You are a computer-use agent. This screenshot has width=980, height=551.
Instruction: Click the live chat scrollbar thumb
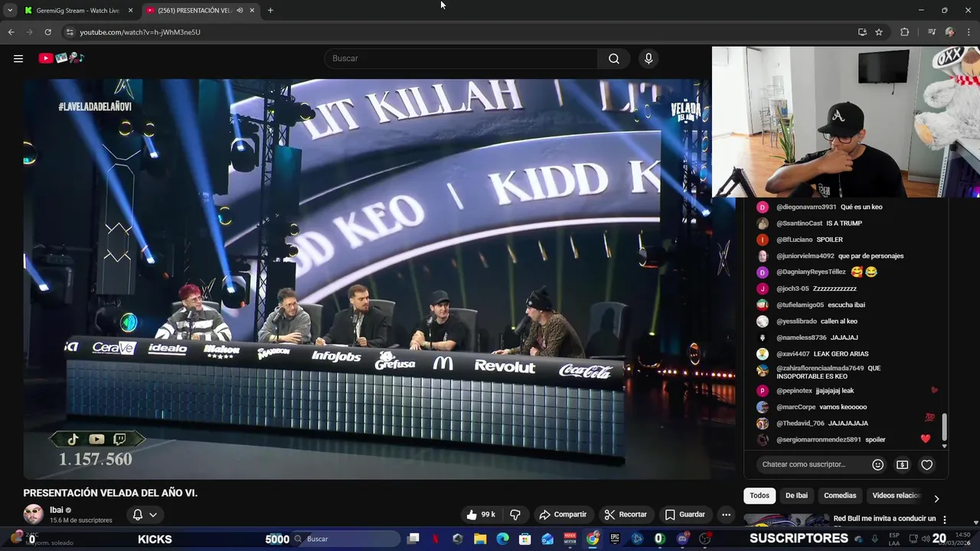[x=944, y=427]
